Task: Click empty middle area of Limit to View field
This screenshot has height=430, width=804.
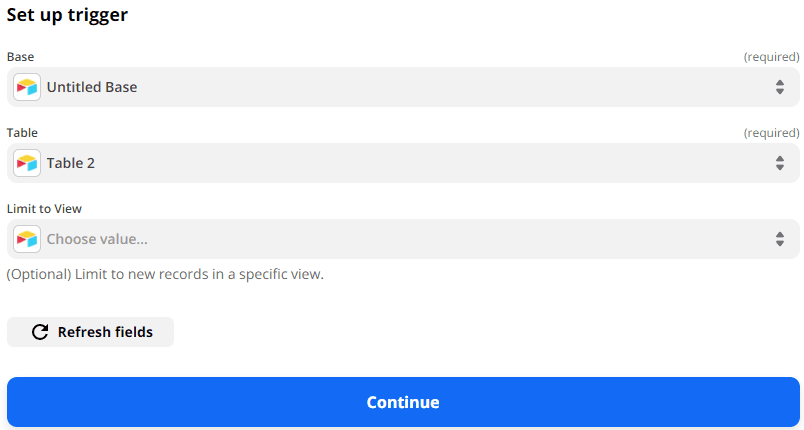Action: click(x=450, y=239)
